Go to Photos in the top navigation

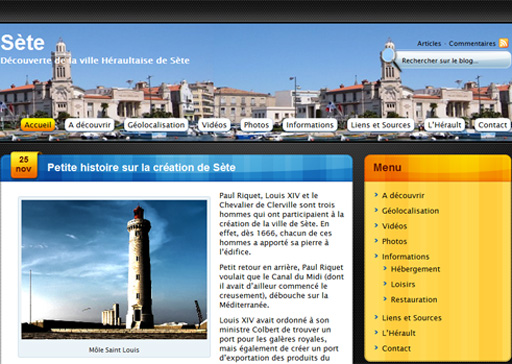pos(256,125)
